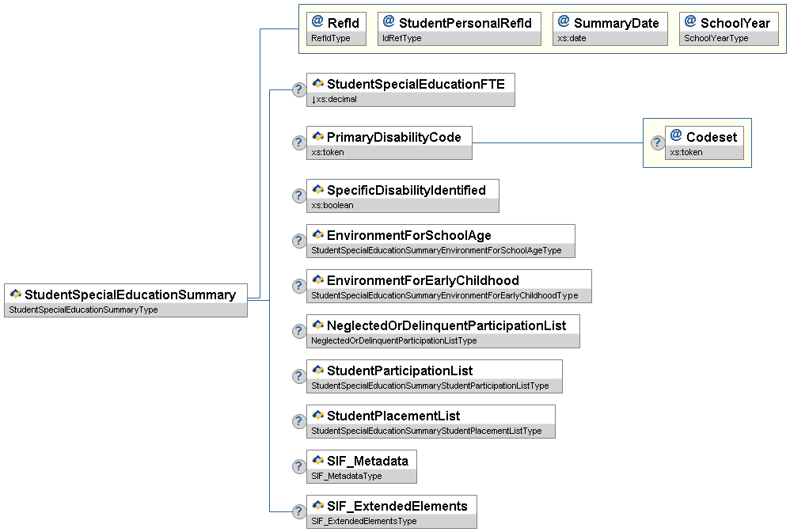Click the question mark icon beside NeglectedOrDelinquentParticipationList
The image size is (790, 532).
298,332
